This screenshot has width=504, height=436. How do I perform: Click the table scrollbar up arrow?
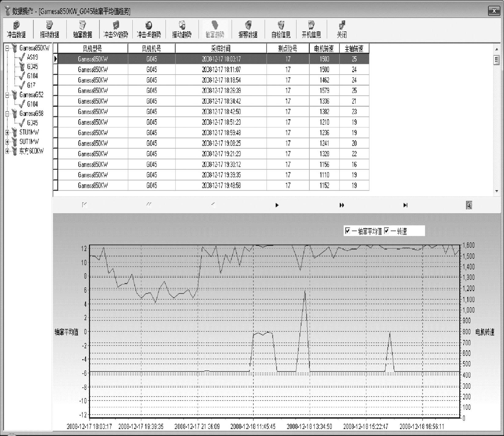click(x=497, y=49)
